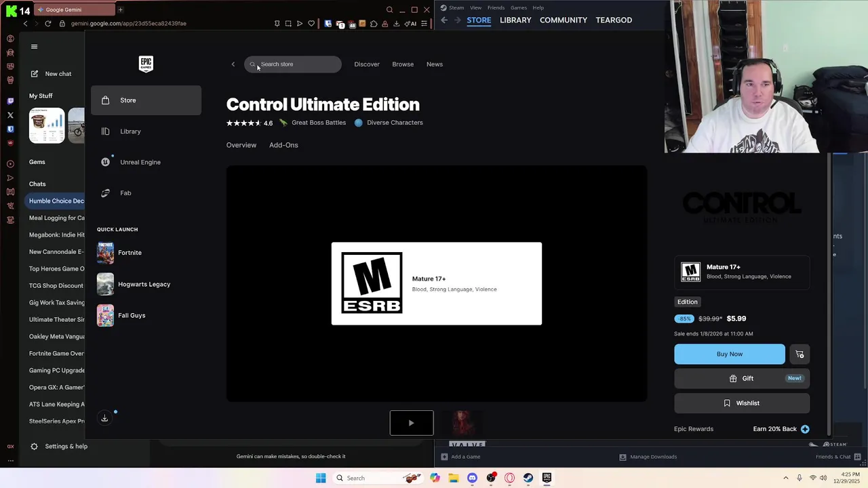Click Add a Game in Steam

click(460, 457)
